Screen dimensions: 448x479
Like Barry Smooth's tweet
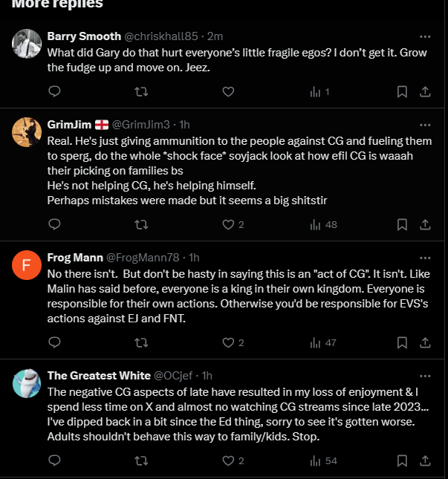click(228, 91)
